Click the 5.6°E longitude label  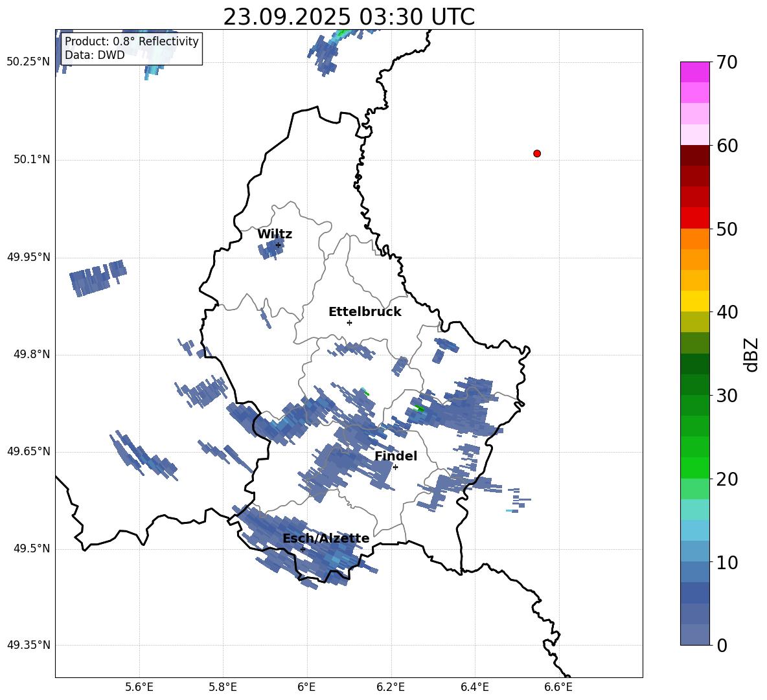click(139, 687)
